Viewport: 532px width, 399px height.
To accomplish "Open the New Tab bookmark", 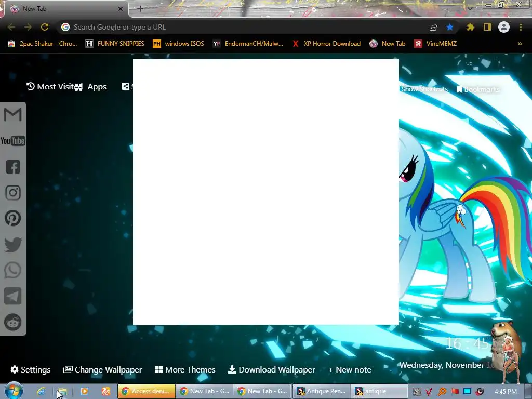I will coord(388,44).
